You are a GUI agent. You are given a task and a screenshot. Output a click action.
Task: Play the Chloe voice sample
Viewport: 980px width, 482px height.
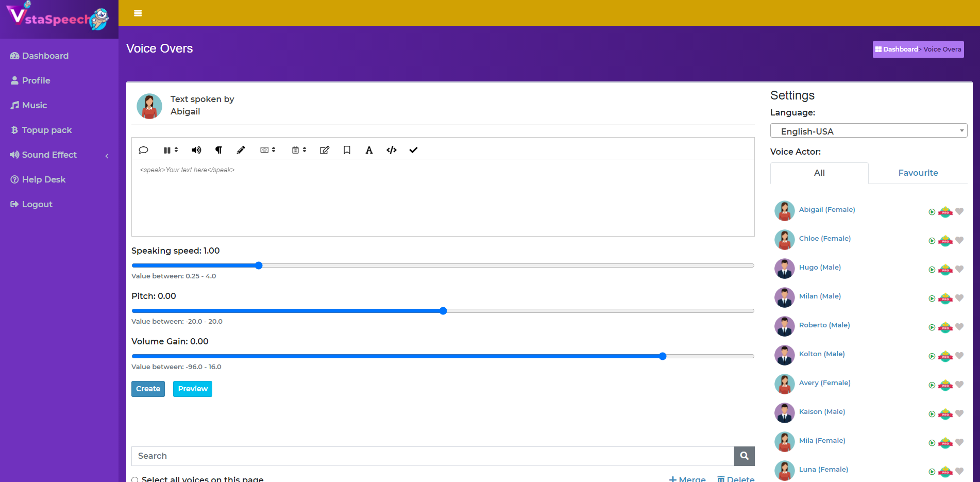point(932,241)
